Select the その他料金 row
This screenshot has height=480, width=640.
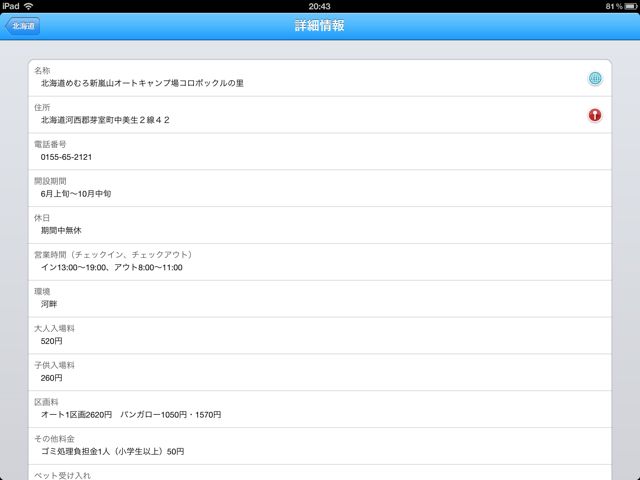point(320,446)
